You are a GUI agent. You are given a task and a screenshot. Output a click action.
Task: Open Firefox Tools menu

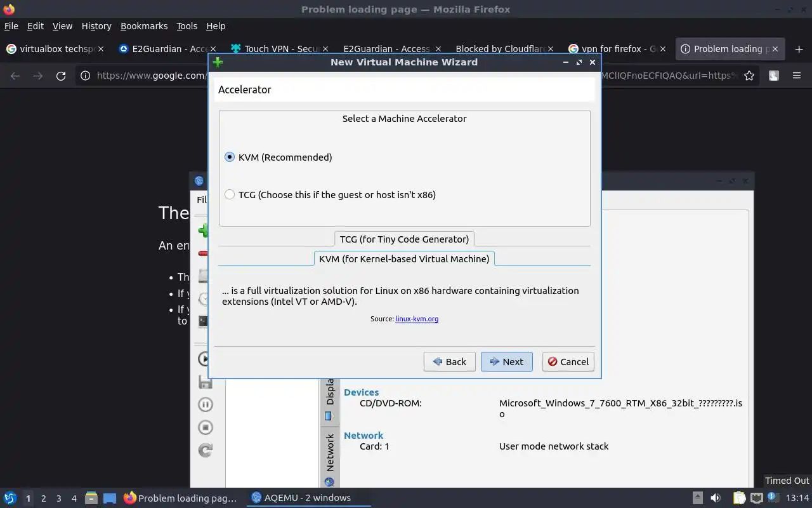pyautogui.click(x=187, y=26)
